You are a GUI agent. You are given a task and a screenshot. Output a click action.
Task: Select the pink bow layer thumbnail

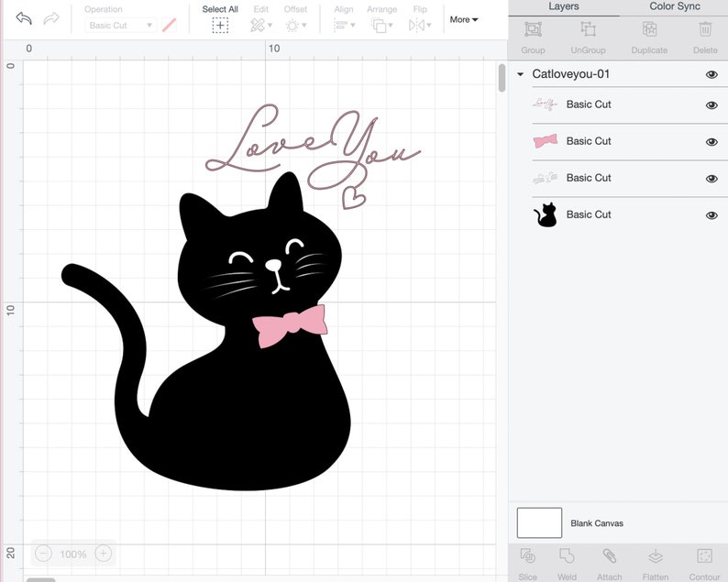545,141
